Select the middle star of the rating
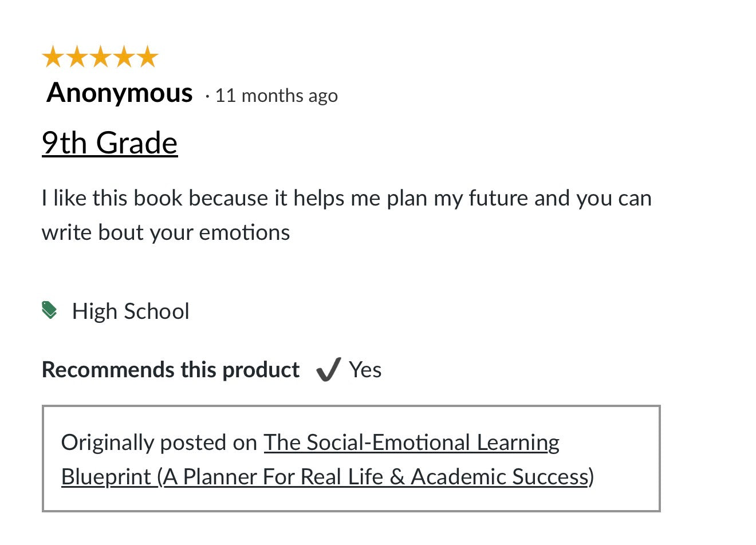The height and width of the screenshot is (545, 756). 100,57
